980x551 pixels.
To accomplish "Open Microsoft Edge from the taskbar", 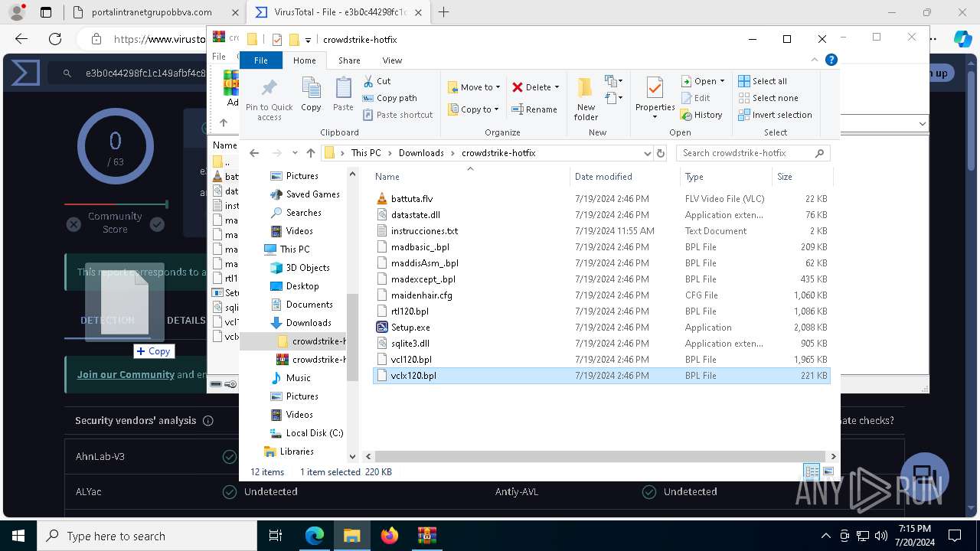I will (x=315, y=536).
